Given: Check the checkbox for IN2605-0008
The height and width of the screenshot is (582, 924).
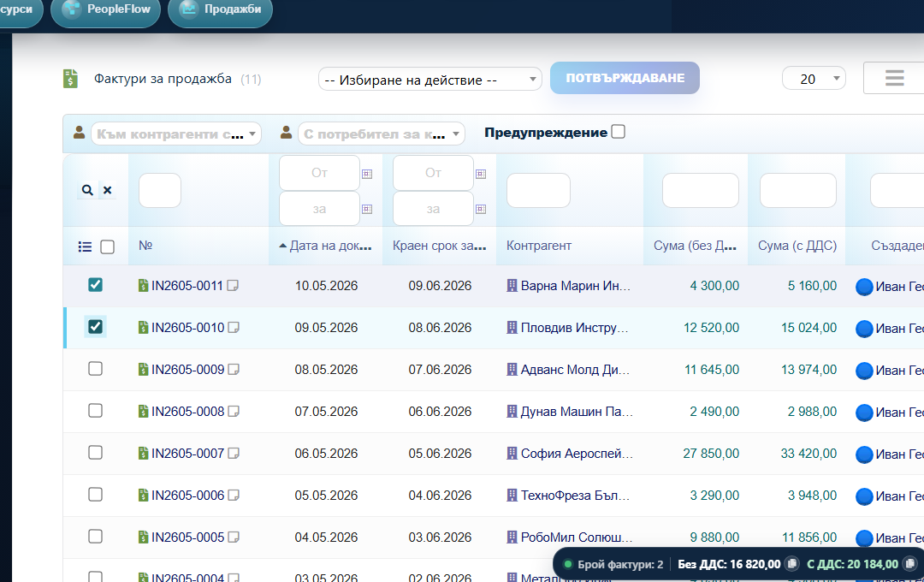Looking at the screenshot, I should [x=95, y=411].
